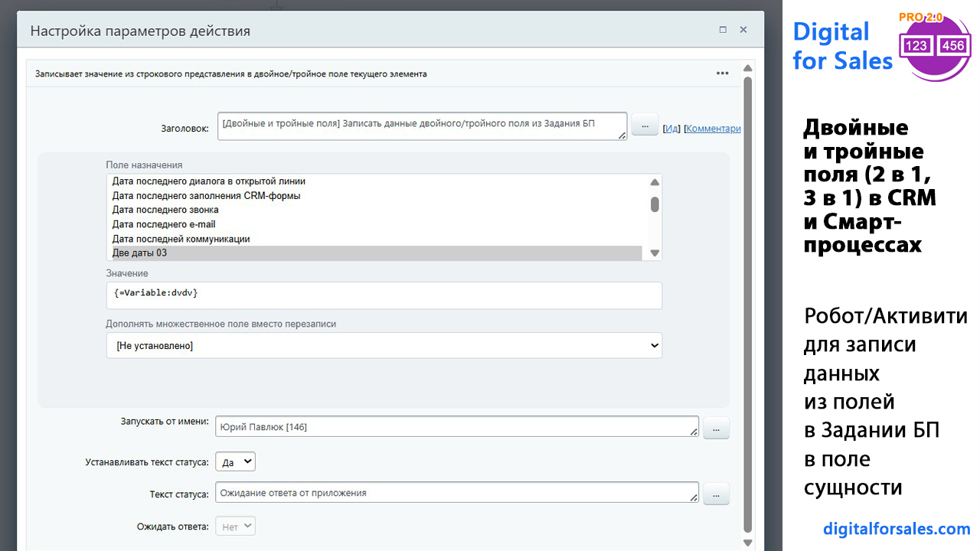Click the Ид link
This screenshot has width=980, height=551.
click(671, 129)
